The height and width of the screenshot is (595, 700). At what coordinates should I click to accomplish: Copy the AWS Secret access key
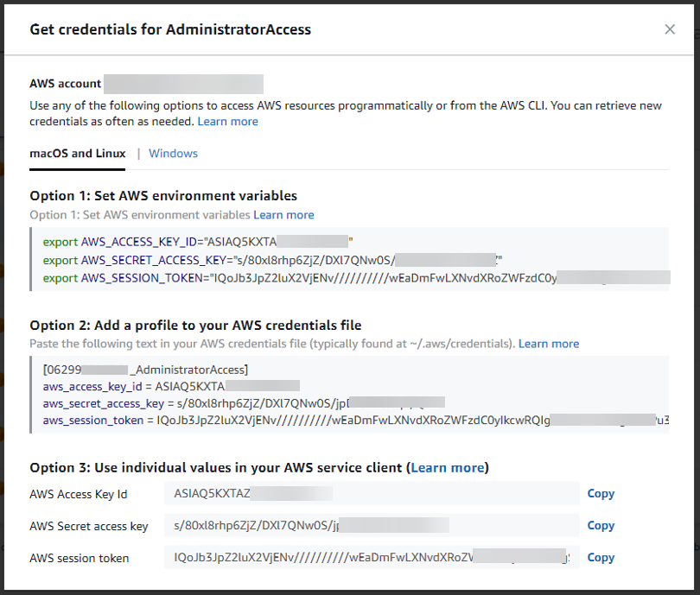click(x=601, y=525)
